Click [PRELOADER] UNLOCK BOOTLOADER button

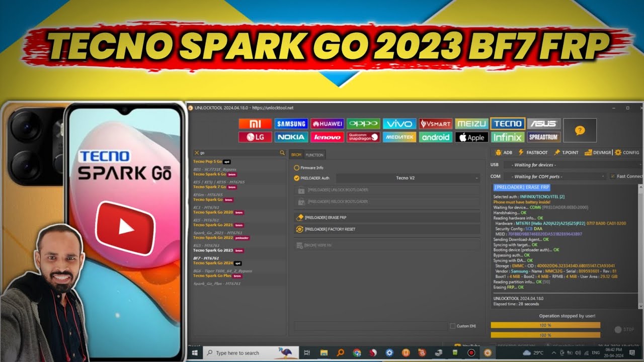pos(387,190)
